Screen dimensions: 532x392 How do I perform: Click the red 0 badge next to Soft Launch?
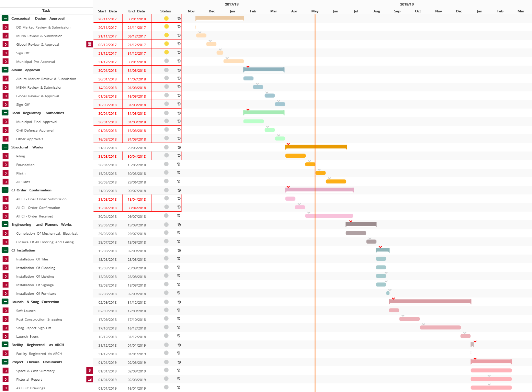(5, 310)
